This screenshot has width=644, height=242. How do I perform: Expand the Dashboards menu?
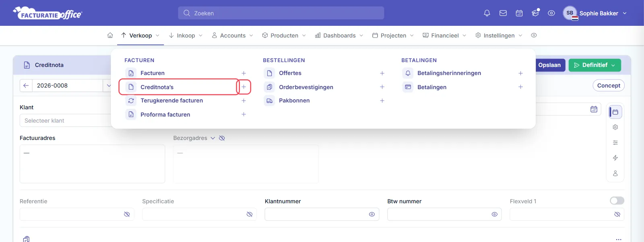(339, 35)
